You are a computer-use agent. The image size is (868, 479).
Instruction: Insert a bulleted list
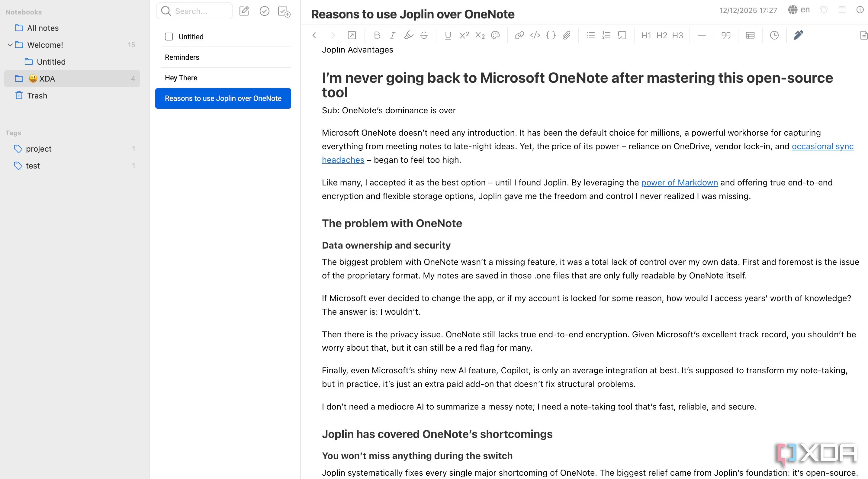click(x=591, y=35)
